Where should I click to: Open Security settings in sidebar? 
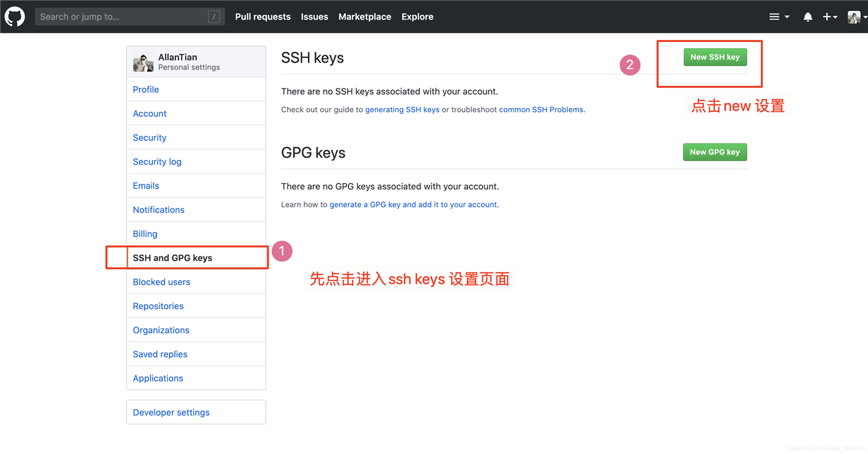[196, 137]
